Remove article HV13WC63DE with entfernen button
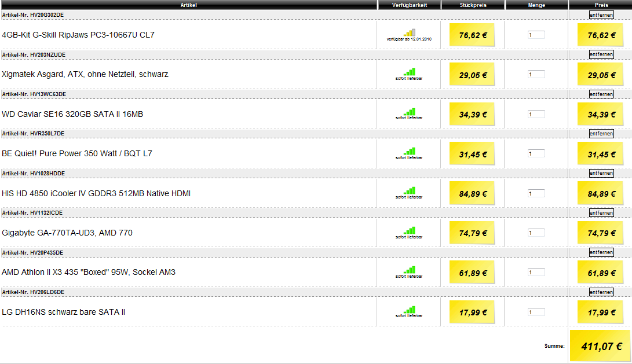632x364 pixels. 601,94
